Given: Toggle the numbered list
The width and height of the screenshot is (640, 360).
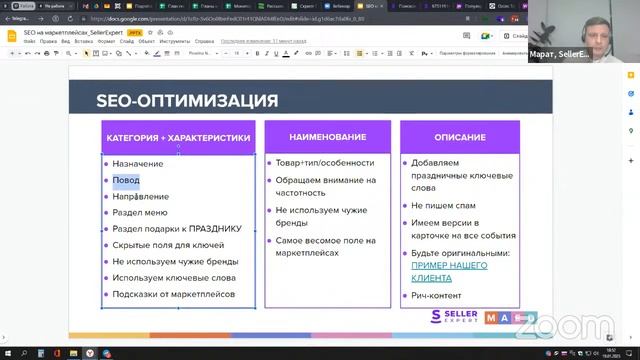Looking at the screenshot, I should coord(375,53).
